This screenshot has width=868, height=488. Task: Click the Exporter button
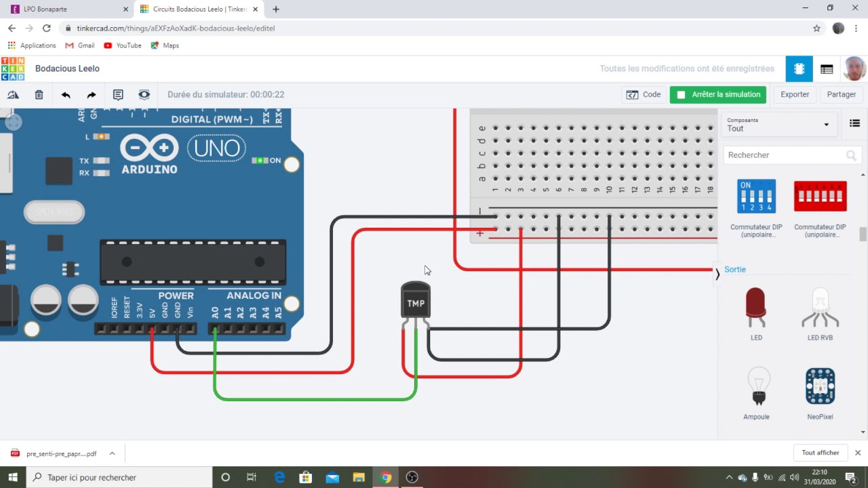[795, 95]
